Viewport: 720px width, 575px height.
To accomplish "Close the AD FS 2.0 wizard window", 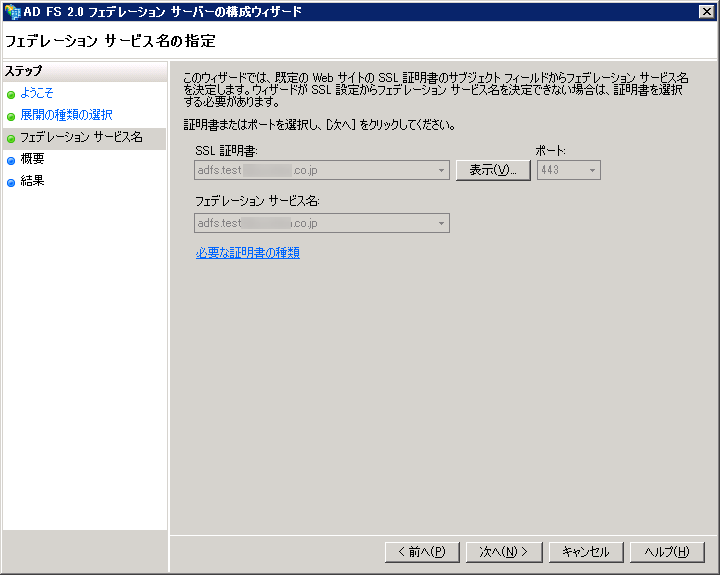I will (706, 11).
